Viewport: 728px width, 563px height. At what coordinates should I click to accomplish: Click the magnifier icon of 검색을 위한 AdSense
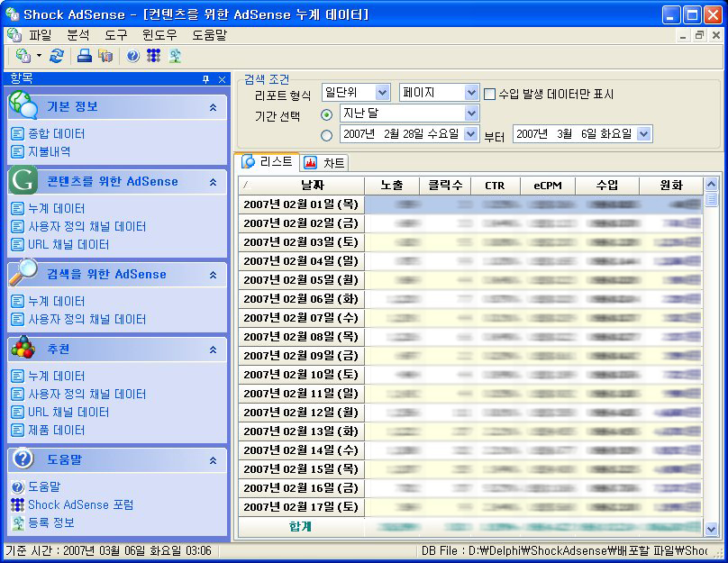23,272
